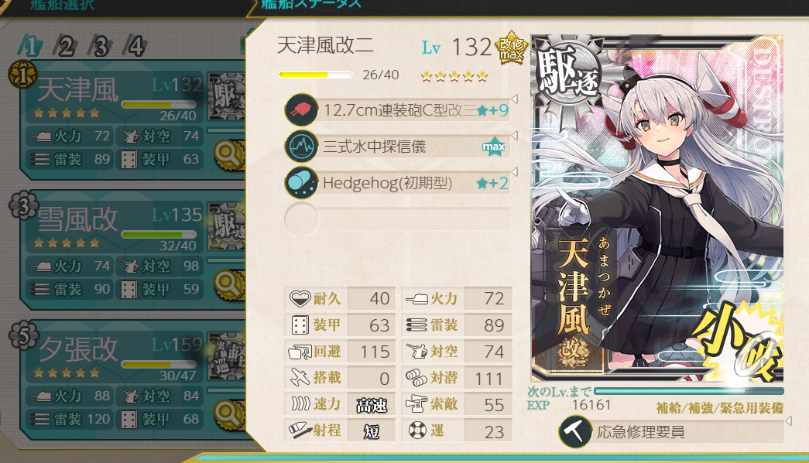The image size is (809, 463).
Task: Click the Hedgehog depth charge icon
Action: [301, 183]
